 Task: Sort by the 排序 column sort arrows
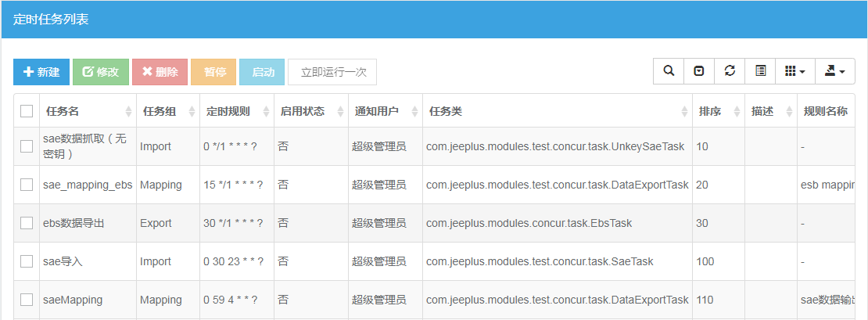[737, 111]
